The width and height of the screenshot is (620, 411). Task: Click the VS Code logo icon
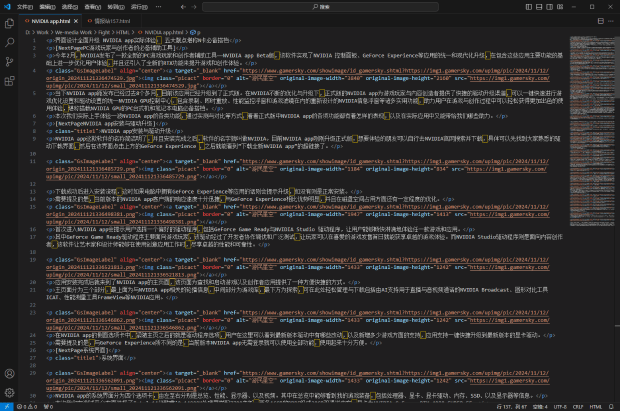pyautogui.click(x=7, y=7)
